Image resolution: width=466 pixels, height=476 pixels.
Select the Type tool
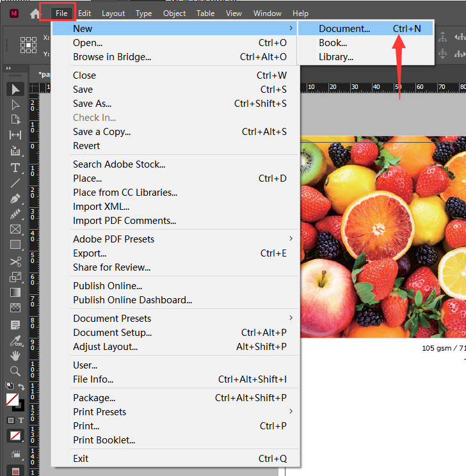point(15,168)
